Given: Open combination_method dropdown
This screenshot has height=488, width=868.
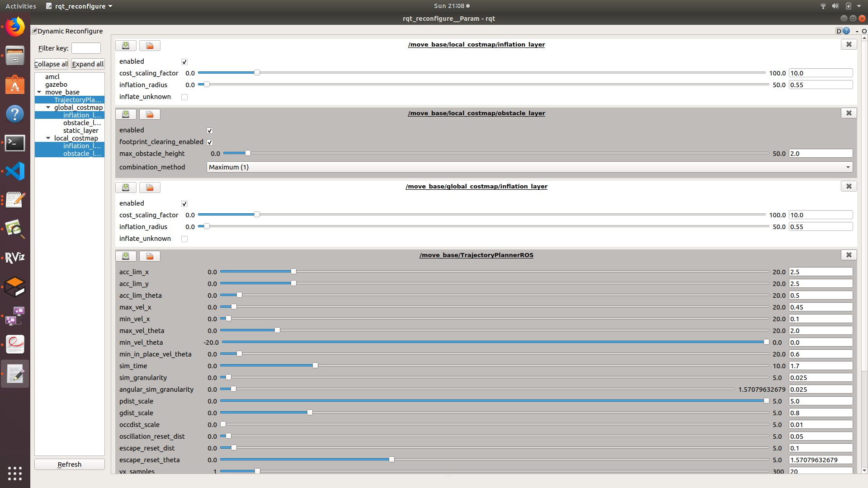Looking at the screenshot, I should [529, 167].
